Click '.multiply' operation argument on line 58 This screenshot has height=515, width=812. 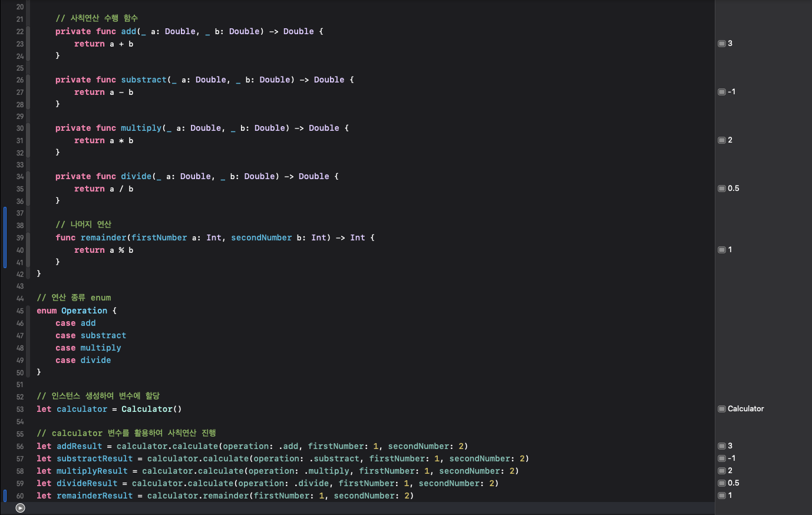coord(327,471)
